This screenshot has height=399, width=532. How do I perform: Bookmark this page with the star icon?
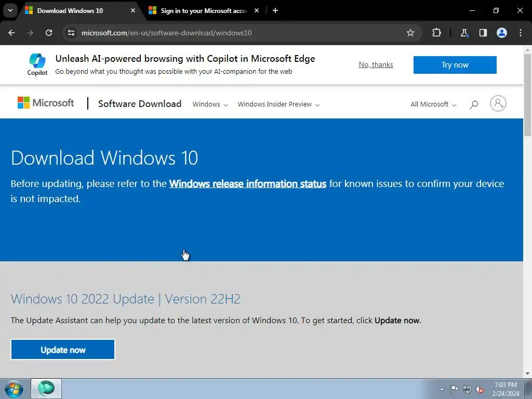(x=410, y=33)
